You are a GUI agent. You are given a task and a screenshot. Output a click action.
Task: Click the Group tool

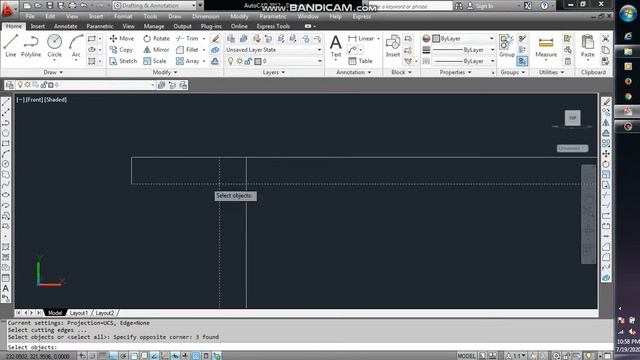(x=507, y=46)
